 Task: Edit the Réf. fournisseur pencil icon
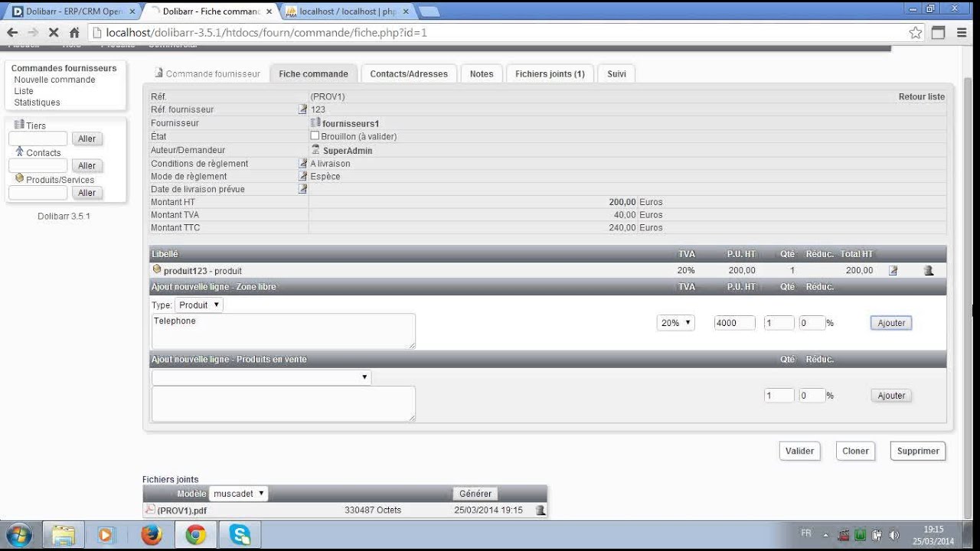(302, 109)
